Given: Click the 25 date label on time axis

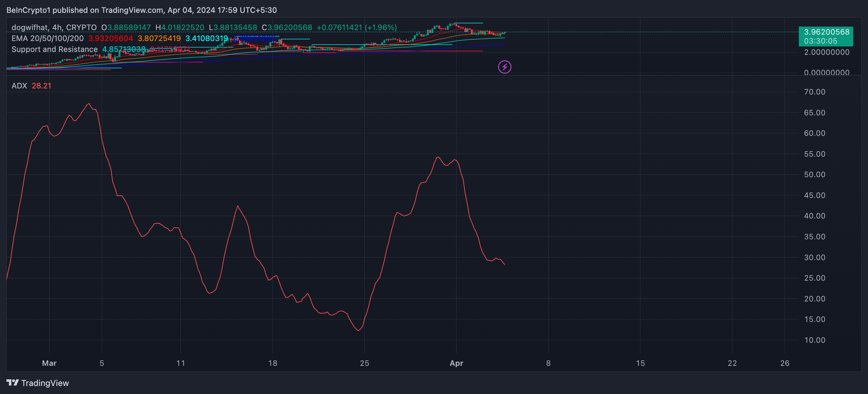Looking at the screenshot, I should pyautogui.click(x=364, y=363).
